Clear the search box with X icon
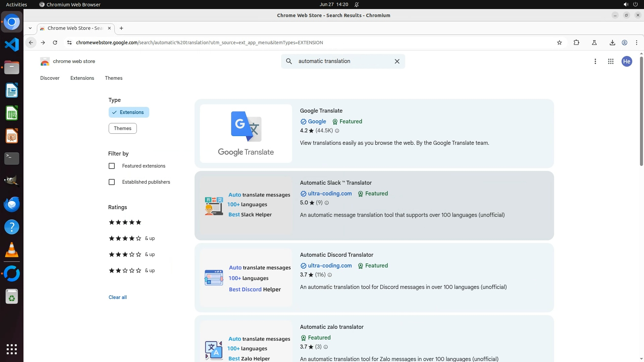 click(x=397, y=61)
